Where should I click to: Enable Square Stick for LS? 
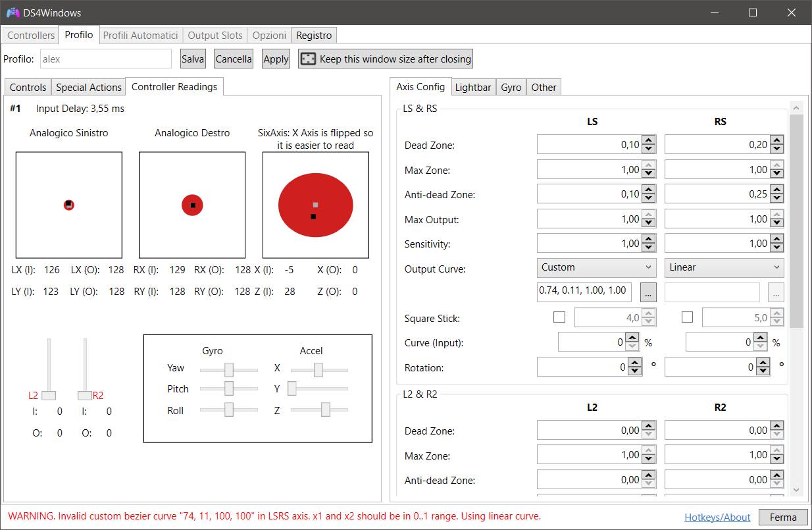click(x=559, y=317)
